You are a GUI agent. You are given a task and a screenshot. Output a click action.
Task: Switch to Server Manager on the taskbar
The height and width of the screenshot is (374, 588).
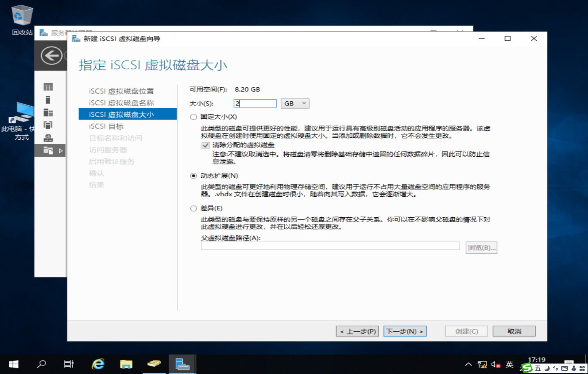pyautogui.click(x=182, y=364)
